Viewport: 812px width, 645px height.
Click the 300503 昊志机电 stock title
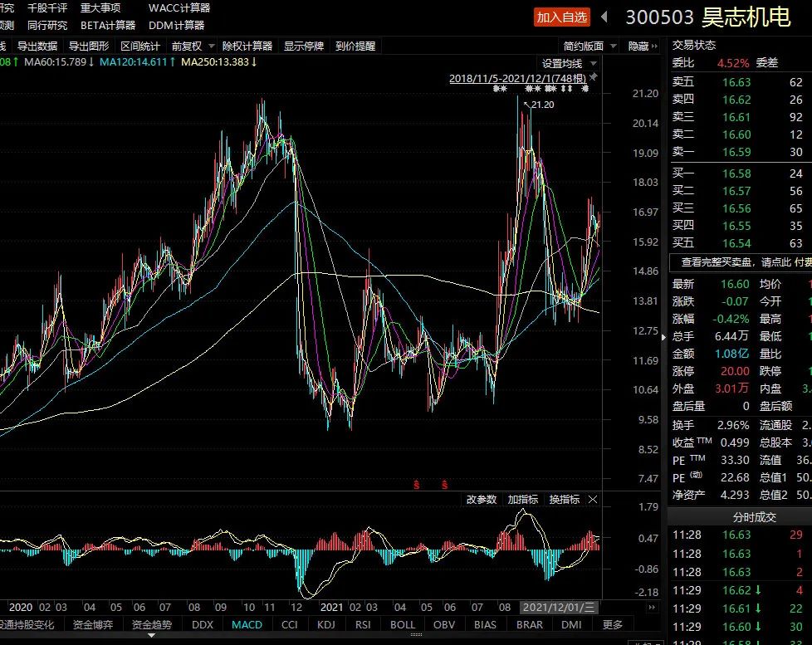pyautogui.click(x=708, y=17)
